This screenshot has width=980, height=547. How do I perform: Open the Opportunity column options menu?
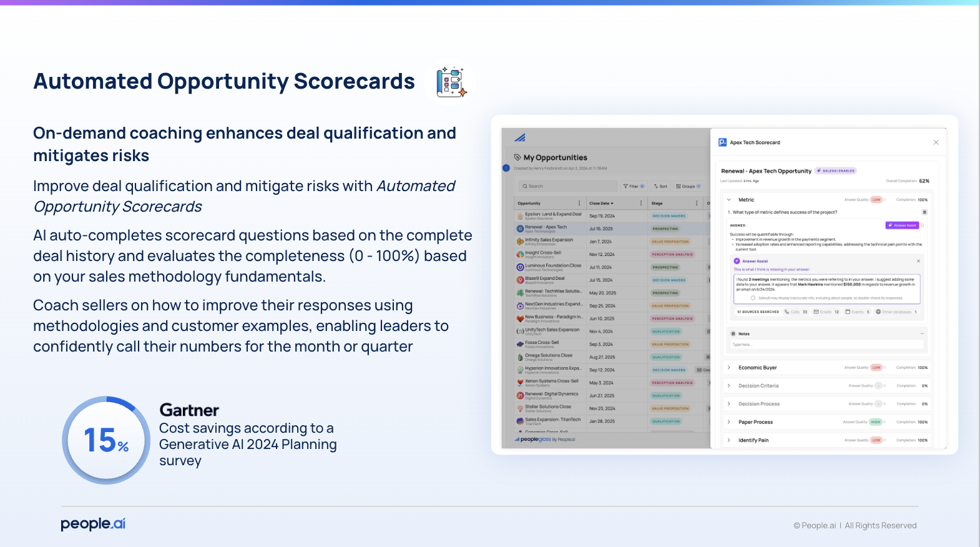579,204
